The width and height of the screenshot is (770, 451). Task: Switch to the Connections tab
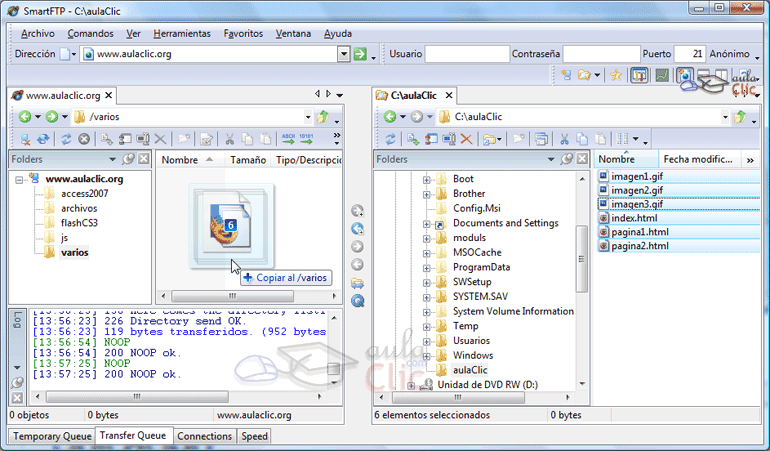coord(204,436)
